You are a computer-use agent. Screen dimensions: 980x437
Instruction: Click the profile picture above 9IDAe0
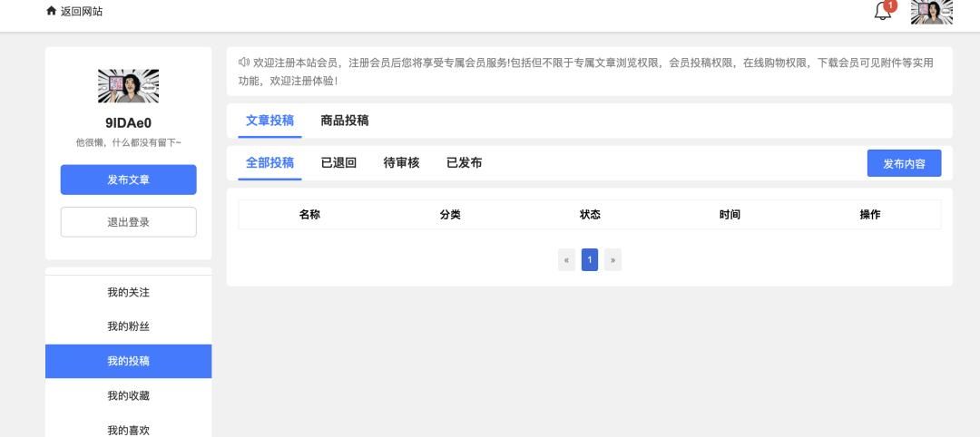(x=128, y=86)
